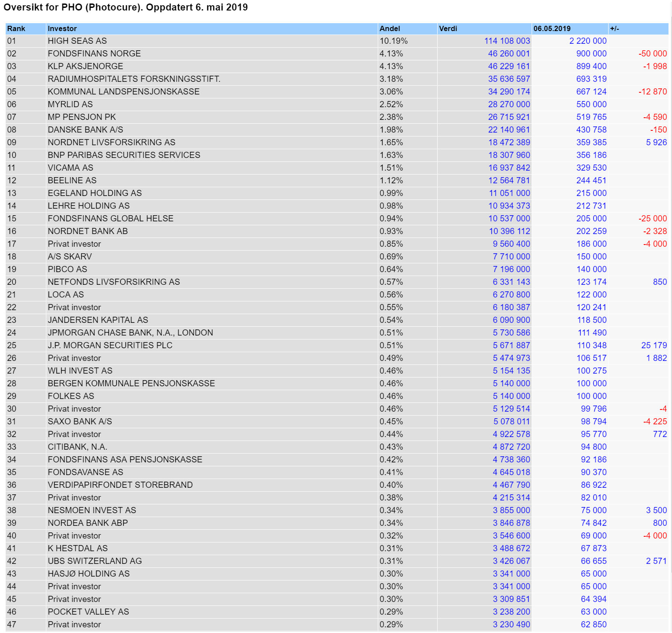Select HASJØ HOLDING AS investor
The height and width of the screenshot is (633, 672).
tap(89, 574)
